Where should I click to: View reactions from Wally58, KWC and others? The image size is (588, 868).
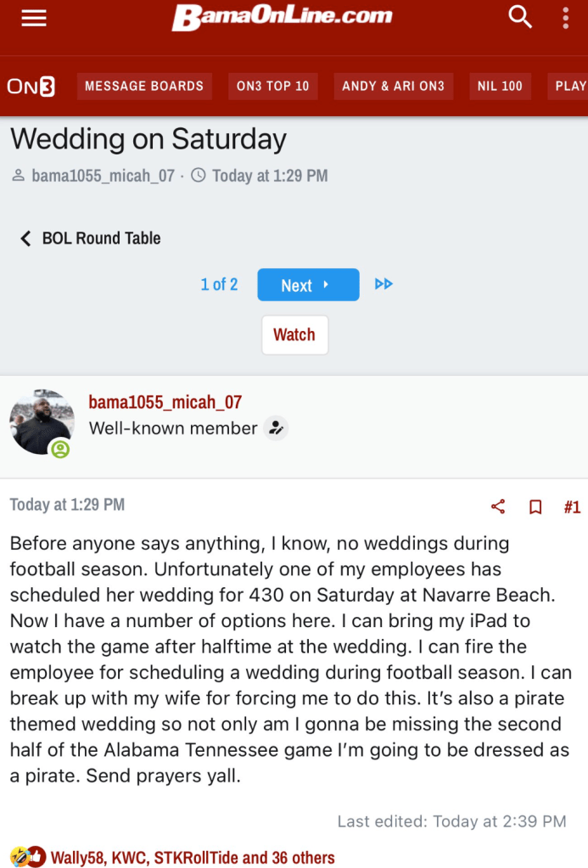pyautogui.click(x=192, y=858)
